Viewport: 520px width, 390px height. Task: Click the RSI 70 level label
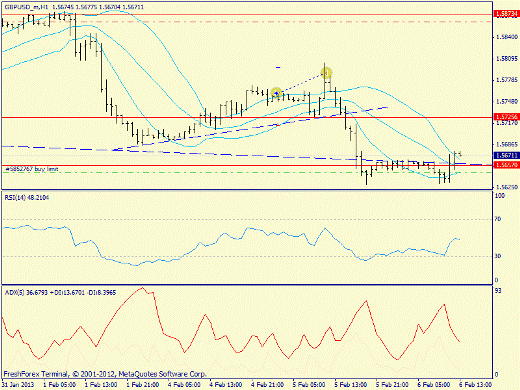click(x=498, y=219)
